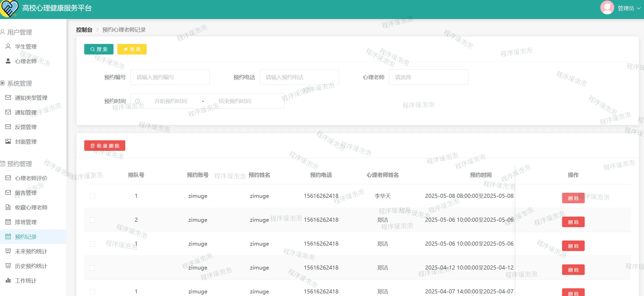Open 未来预约统计 in the sidebar
The height and width of the screenshot is (296, 644).
pos(31,252)
